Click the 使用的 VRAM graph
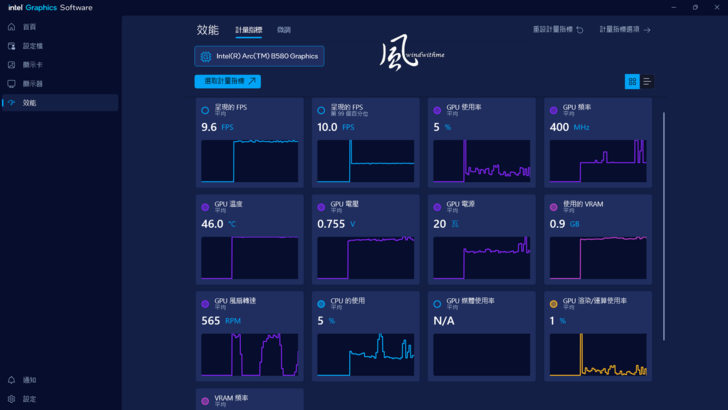 598,258
